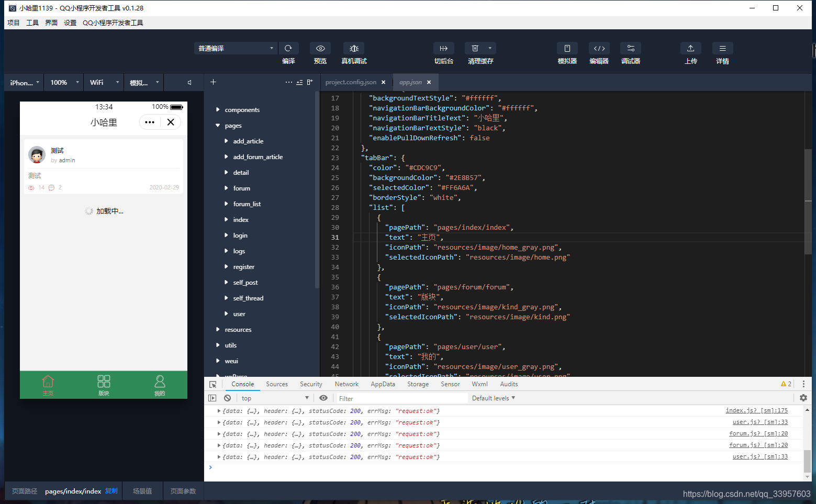The width and height of the screenshot is (816, 504).
Task: Open the WiFi network dropdown
Action: click(104, 82)
